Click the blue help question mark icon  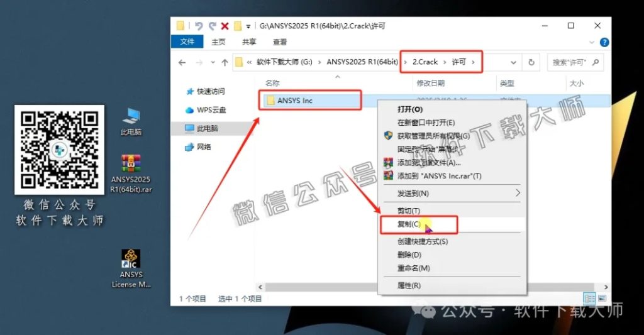point(604,42)
